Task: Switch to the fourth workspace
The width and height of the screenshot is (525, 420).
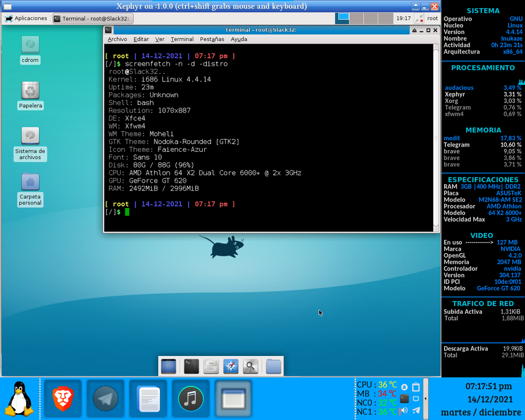Action: point(385,18)
